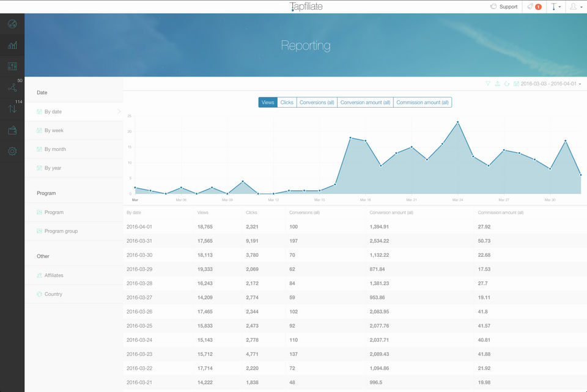Image resolution: width=587 pixels, height=392 pixels.
Task: Click the 2016-03-21 date cell
Action: click(x=139, y=382)
